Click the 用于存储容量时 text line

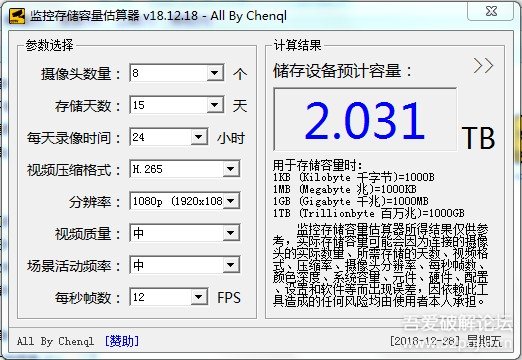click(317, 165)
